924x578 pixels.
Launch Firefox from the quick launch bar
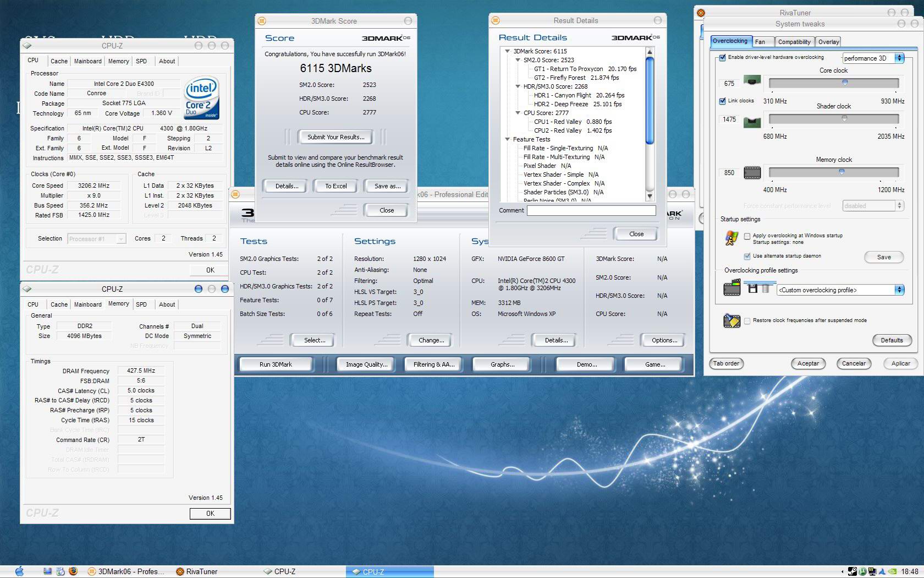click(x=73, y=571)
